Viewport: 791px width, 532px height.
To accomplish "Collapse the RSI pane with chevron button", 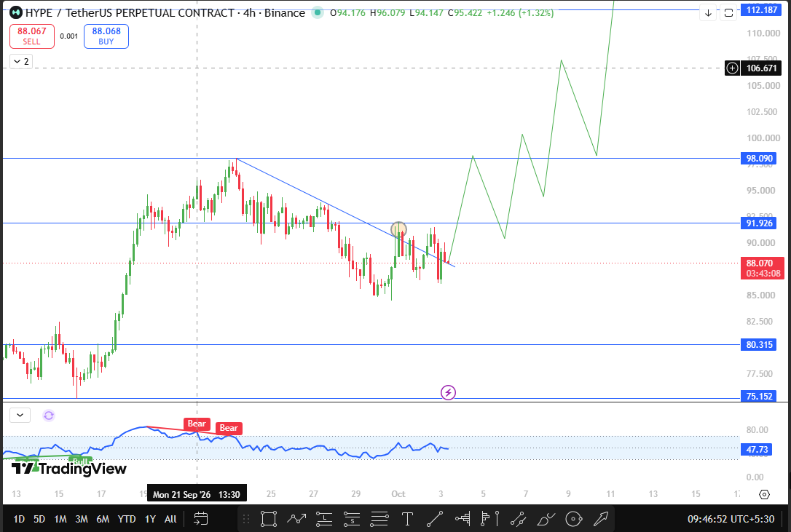I will (20, 415).
